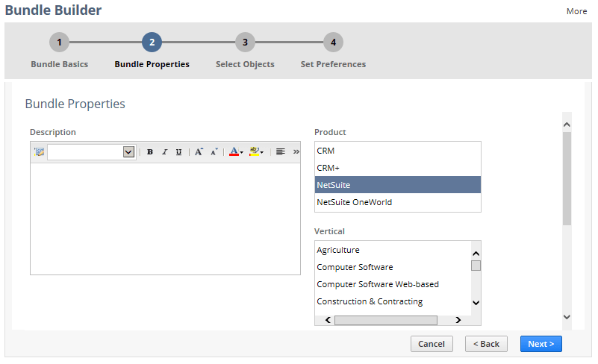Go to step 3 Select Objects
Image resolution: width=598 pixels, height=364 pixels.
[245, 43]
